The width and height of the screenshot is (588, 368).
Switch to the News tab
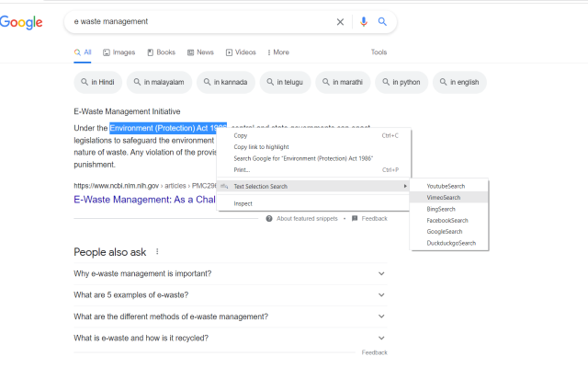coord(200,52)
